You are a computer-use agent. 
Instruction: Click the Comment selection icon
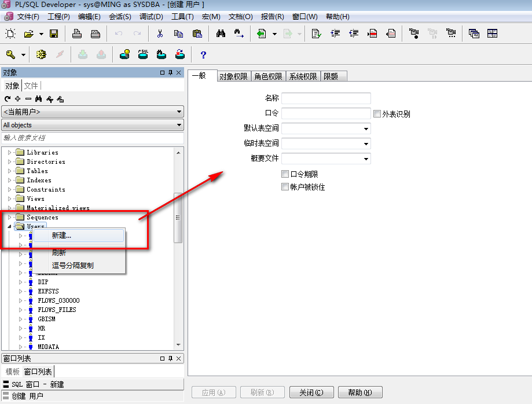coord(372,33)
